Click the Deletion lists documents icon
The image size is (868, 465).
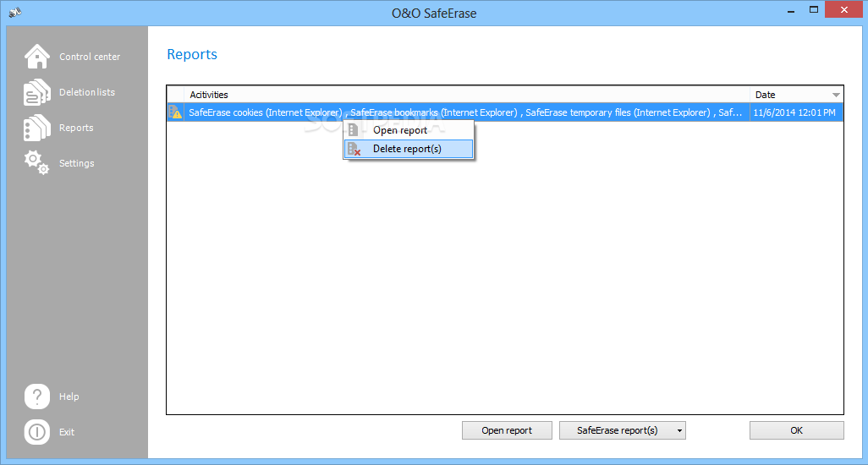coord(37,92)
